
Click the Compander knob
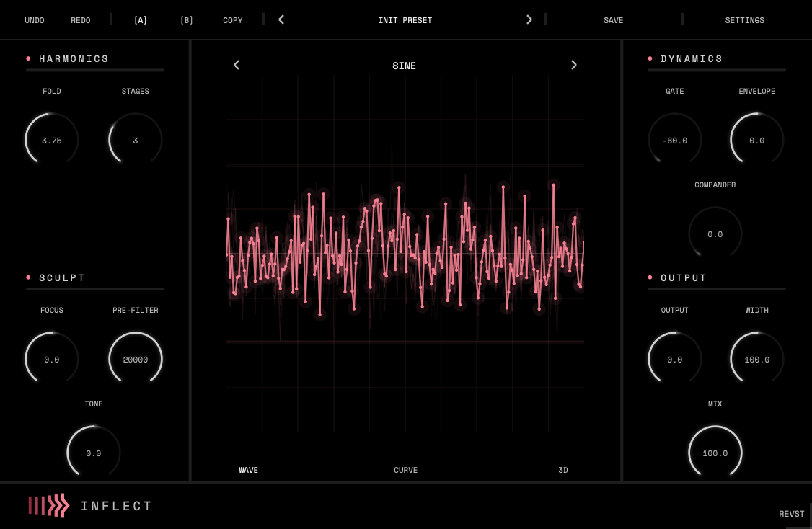[715, 234]
